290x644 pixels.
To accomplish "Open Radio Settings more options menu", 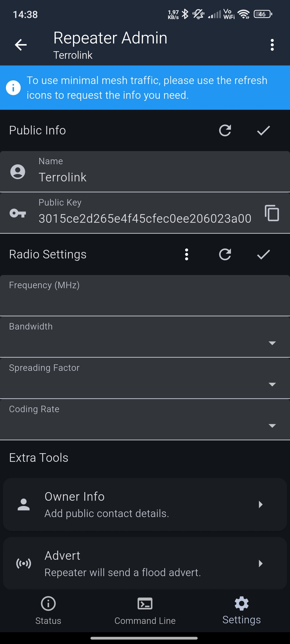I will click(187, 254).
